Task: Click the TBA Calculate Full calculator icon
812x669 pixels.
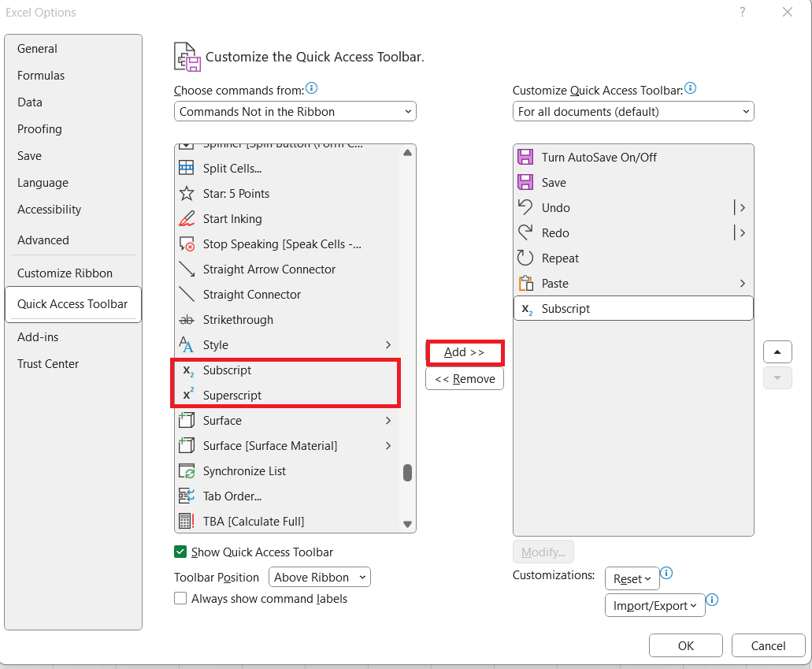Action: pos(187,521)
